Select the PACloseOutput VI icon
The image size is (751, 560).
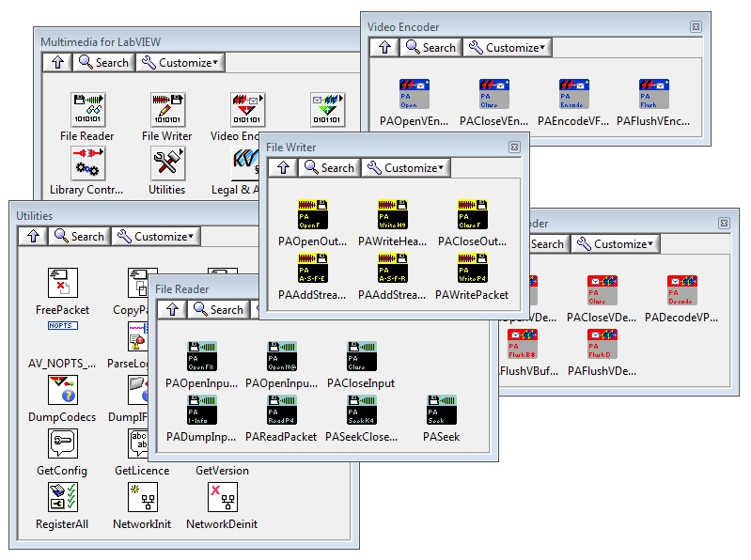[x=473, y=214]
